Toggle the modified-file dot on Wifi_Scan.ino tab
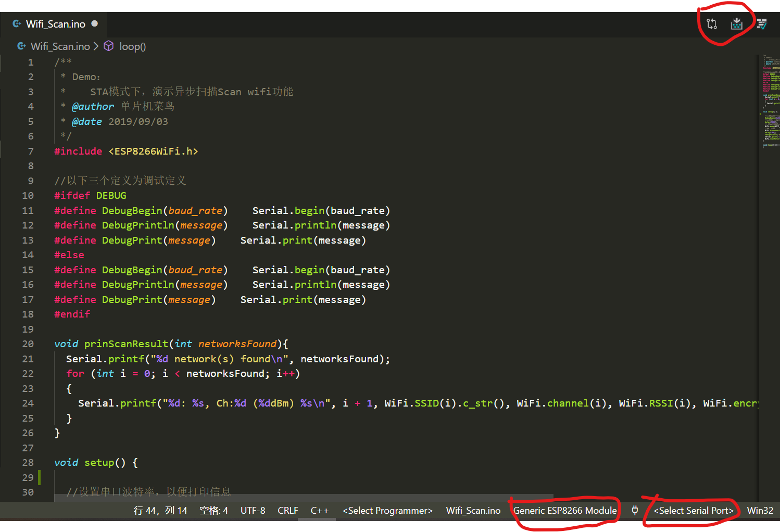Screen dimensions: 780x532 [x=94, y=23]
